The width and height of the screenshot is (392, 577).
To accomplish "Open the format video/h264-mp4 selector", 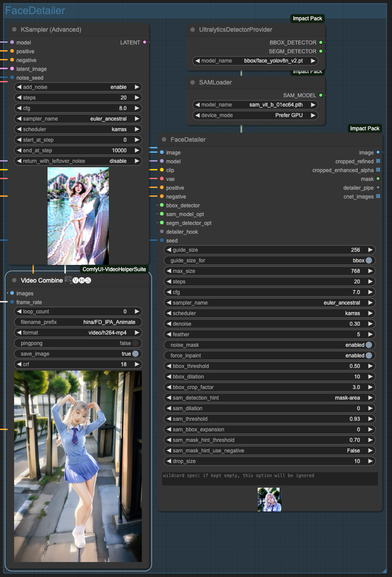I will click(78, 333).
